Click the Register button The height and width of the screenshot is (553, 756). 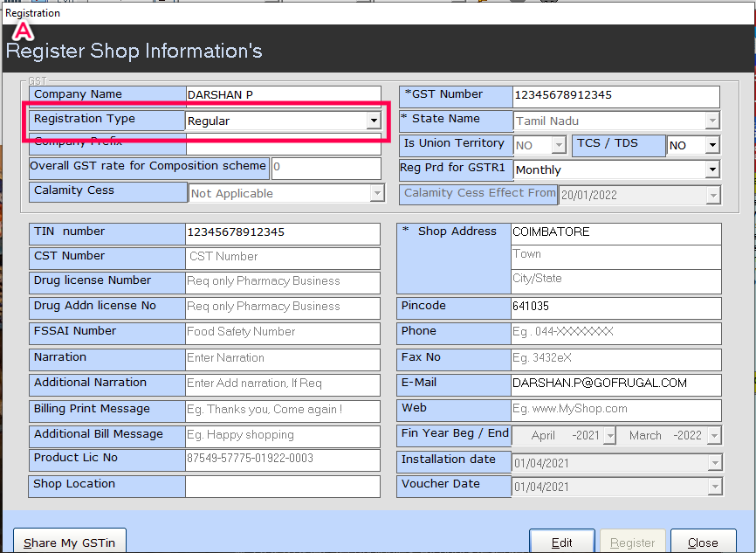click(632, 543)
